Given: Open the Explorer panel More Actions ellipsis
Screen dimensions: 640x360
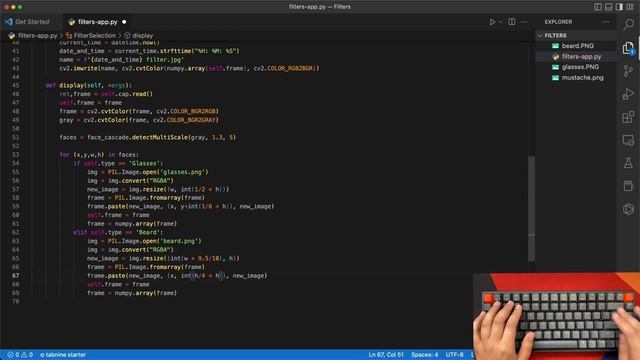Looking at the screenshot, I should coord(606,22).
